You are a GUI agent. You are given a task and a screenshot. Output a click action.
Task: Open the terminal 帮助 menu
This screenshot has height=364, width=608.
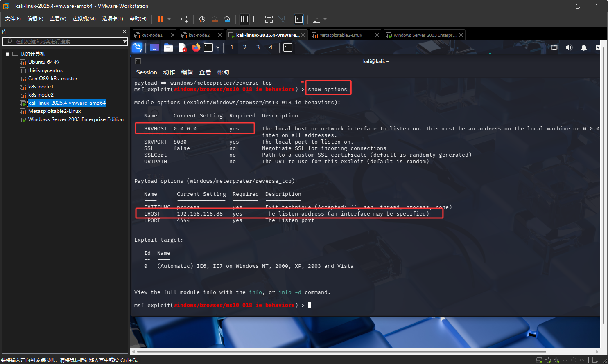[x=223, y=72]
